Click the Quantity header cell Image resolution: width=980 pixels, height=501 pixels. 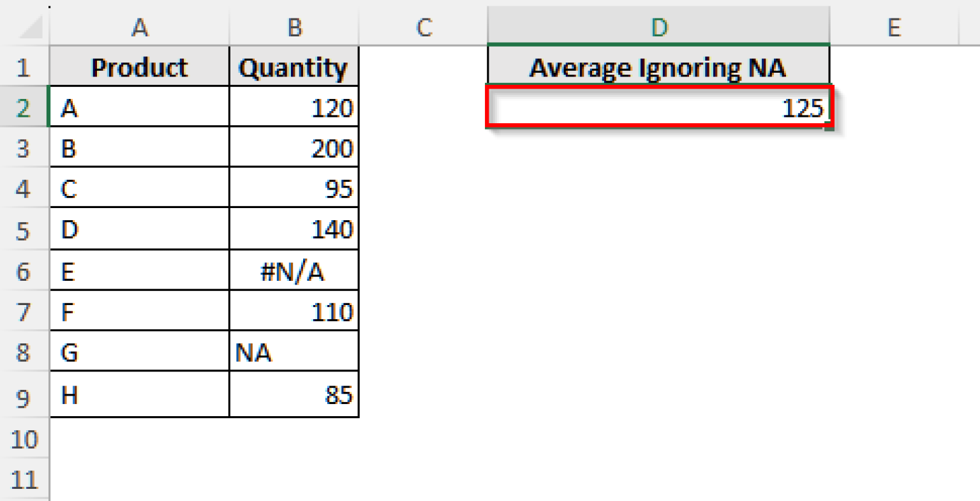click(293, 67)
